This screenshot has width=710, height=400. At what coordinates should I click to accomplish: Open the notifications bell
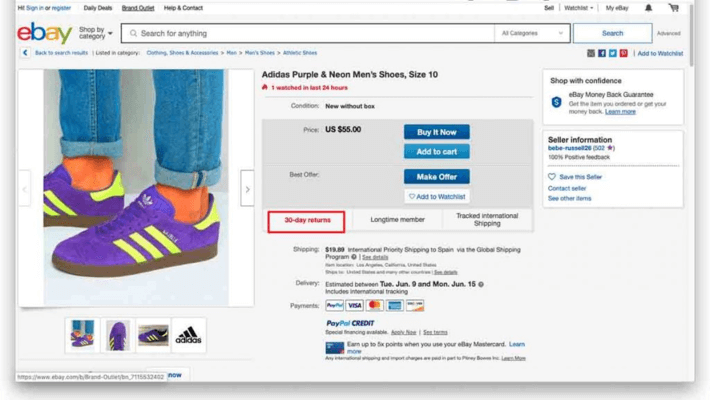(x=648, y=8)
